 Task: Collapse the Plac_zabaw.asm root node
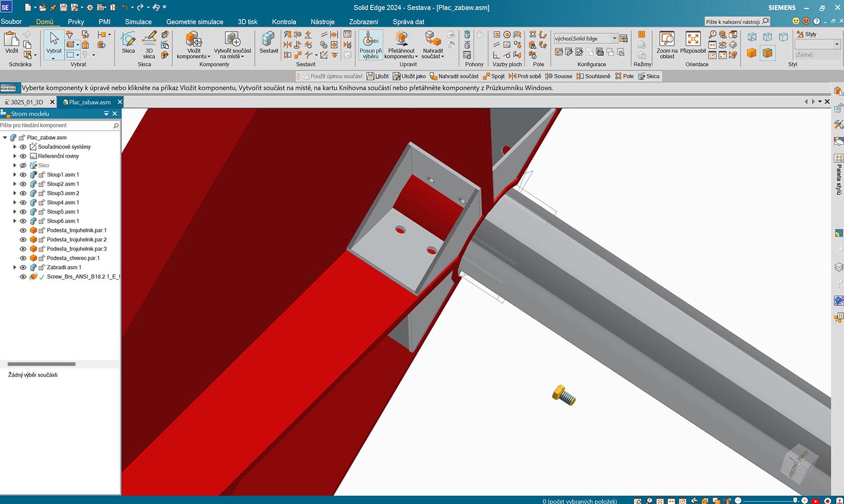point(5,138)
